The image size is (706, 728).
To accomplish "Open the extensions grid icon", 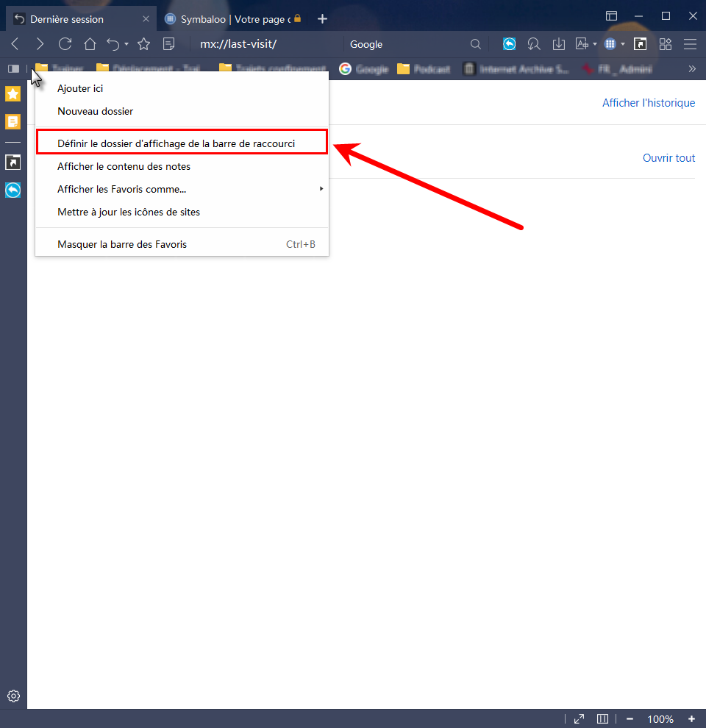I will point(666,44).
